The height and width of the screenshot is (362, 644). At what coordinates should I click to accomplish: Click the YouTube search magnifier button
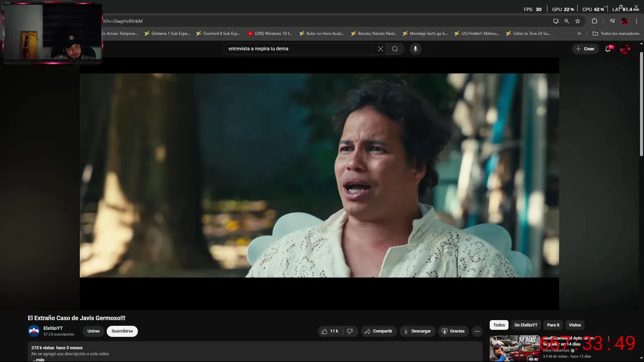[x=395, y=49]
